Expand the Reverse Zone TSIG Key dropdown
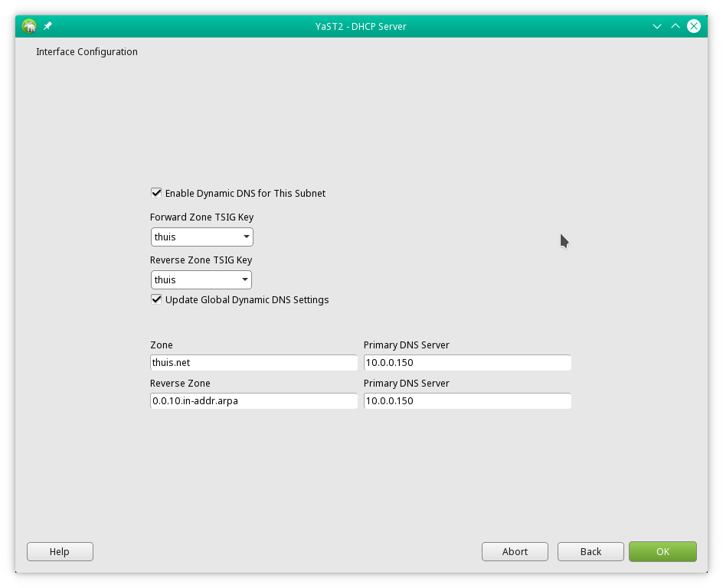Image resolution: width=723 pixels, height=588 pixels. (202, 280)
